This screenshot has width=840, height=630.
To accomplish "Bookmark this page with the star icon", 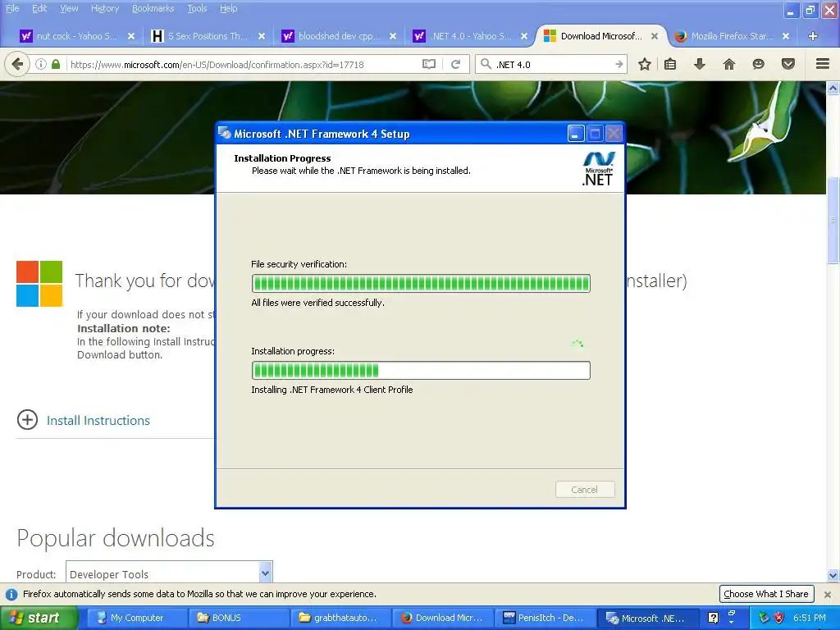I will [645, 64].
